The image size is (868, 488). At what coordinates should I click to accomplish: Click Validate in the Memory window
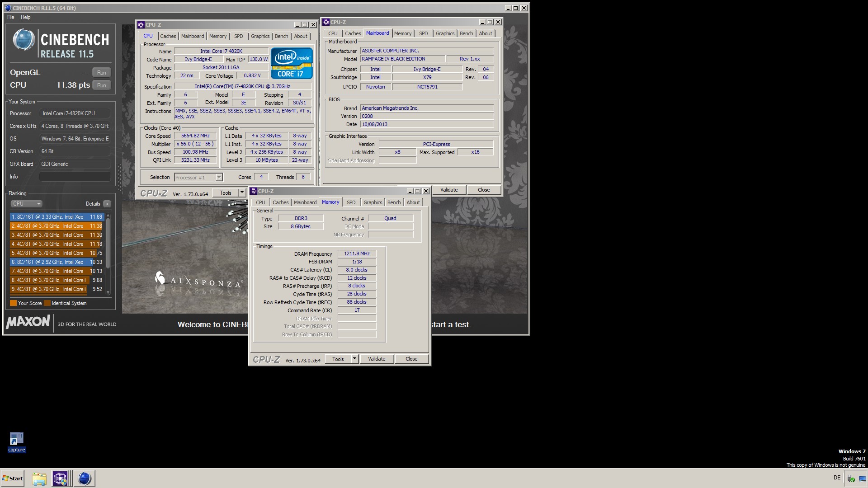[x=377, y=359]
